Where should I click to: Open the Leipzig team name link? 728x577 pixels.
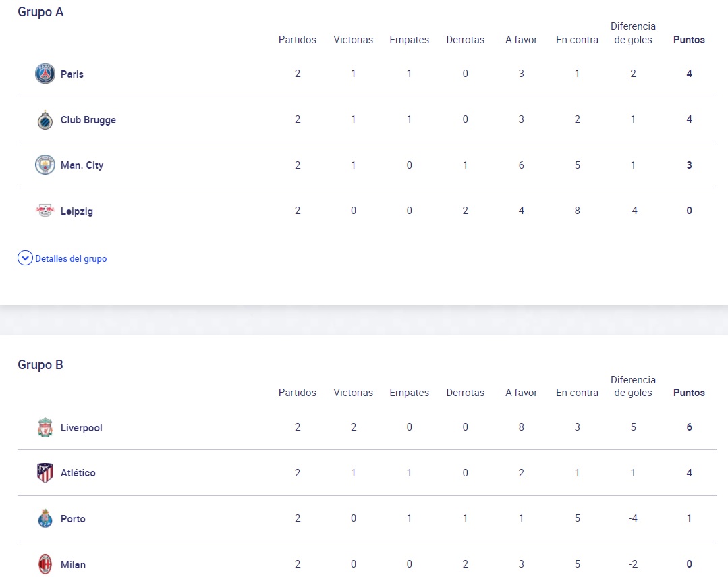click(77, 211)
